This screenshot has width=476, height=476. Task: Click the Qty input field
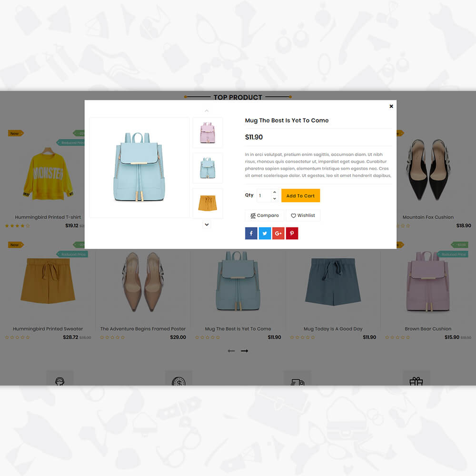pyautogui.click(x=264, y=196)
